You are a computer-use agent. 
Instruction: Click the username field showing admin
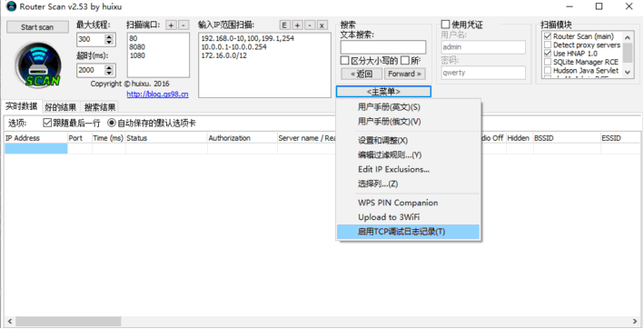483,47
